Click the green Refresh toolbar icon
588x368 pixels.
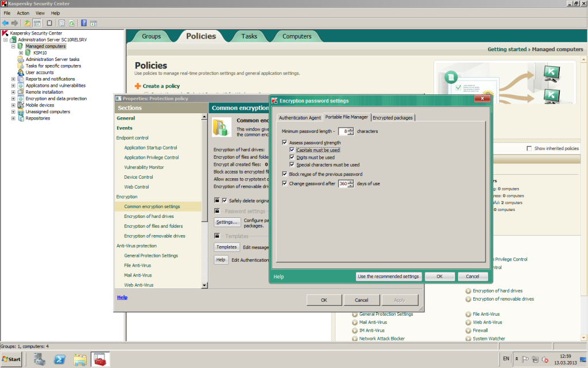pos(71,23)
